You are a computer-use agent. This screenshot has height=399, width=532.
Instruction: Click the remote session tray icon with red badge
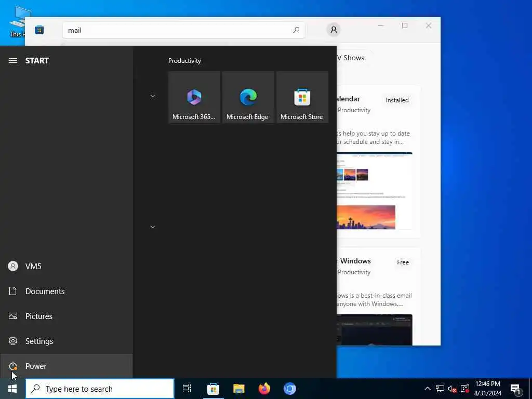465,389
